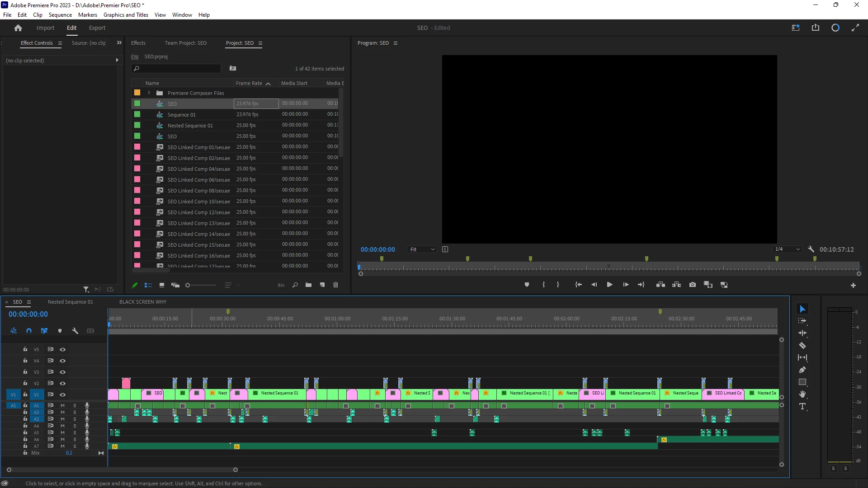Screen dimensions: 868x488
Task: Click the Export Frame camera icon
Action: click(x=693, y=285)
